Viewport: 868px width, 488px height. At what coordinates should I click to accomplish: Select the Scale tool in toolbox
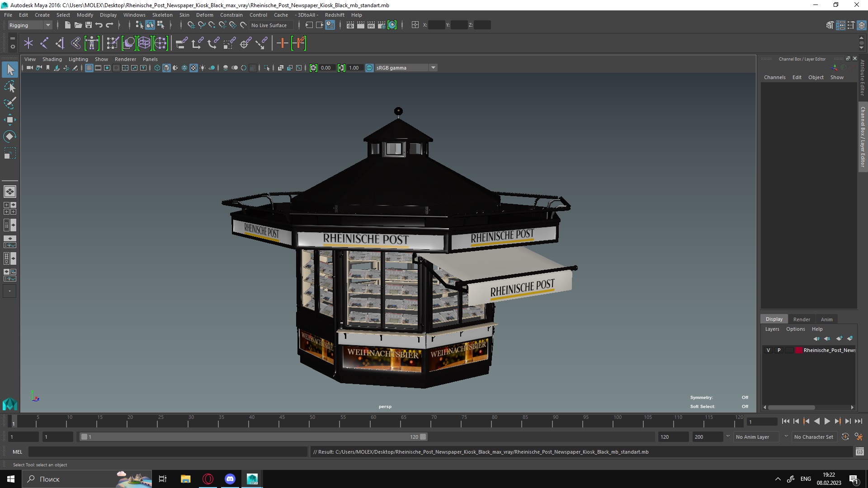click(10, 153)
